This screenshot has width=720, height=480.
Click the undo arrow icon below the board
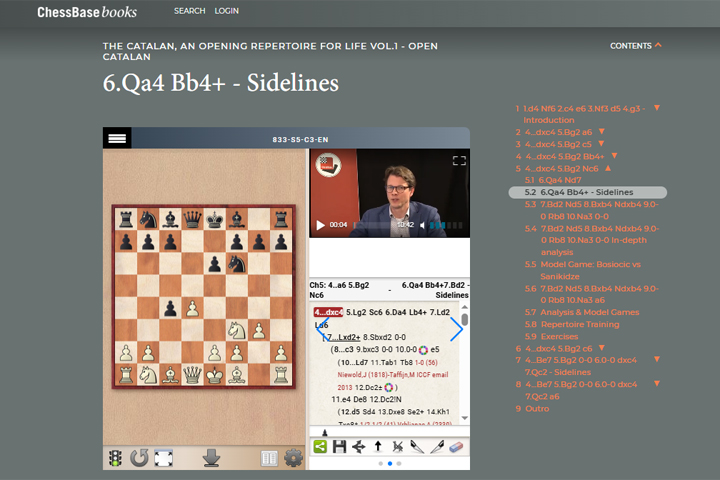[139, 458]
